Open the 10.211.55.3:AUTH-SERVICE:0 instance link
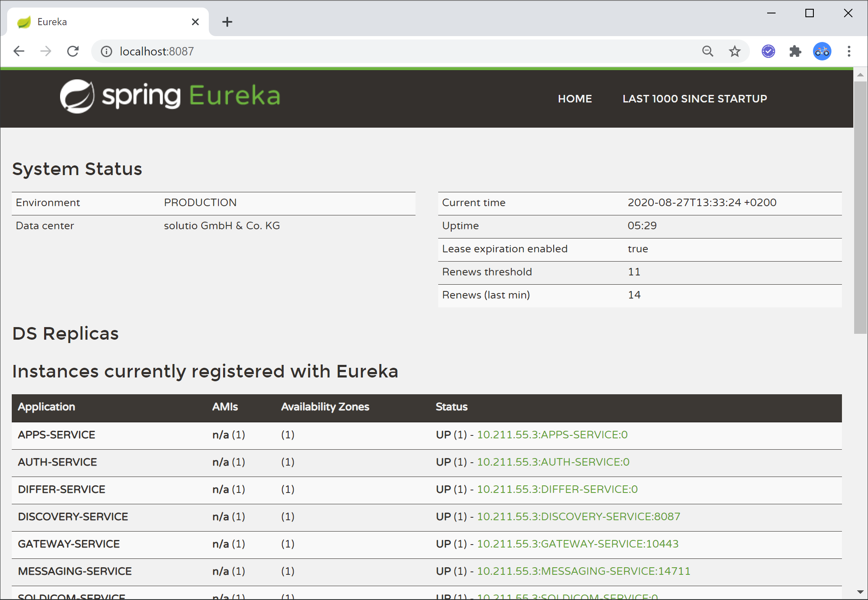 (553, 462)
